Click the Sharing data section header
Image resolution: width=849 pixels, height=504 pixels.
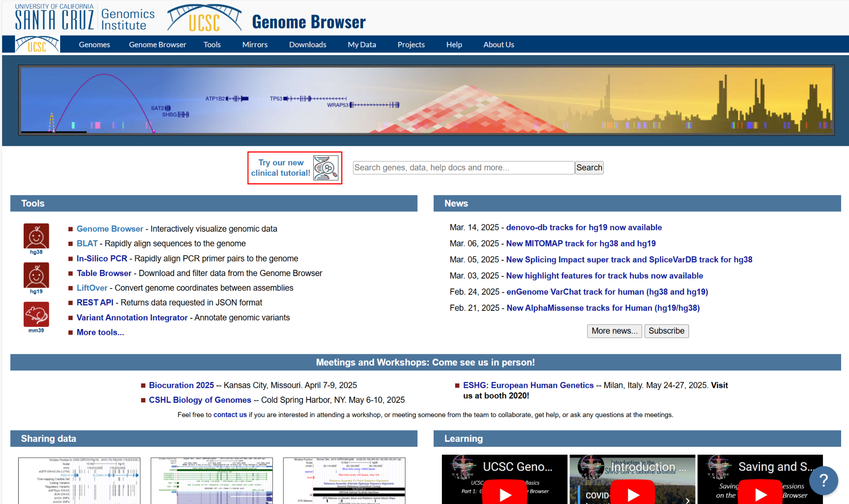coord(214,439)
